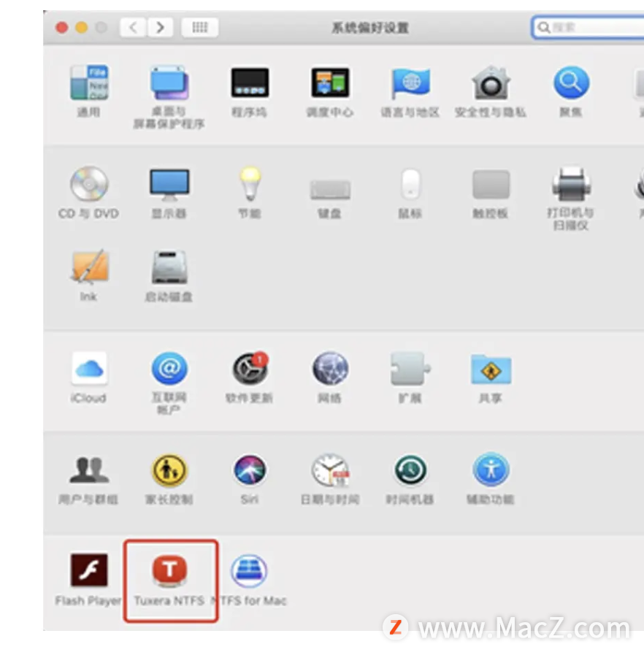The width and height of the screenshot is (644, 647).
Task: Open Extensions (扩展) puzzle icon
Action: coord(410,368)
